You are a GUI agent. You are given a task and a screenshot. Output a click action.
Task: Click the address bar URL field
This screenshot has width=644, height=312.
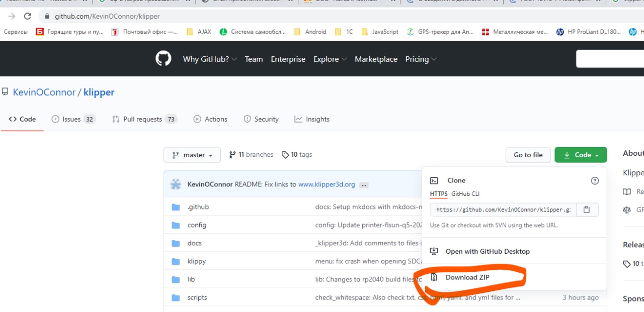click(342, 16)
